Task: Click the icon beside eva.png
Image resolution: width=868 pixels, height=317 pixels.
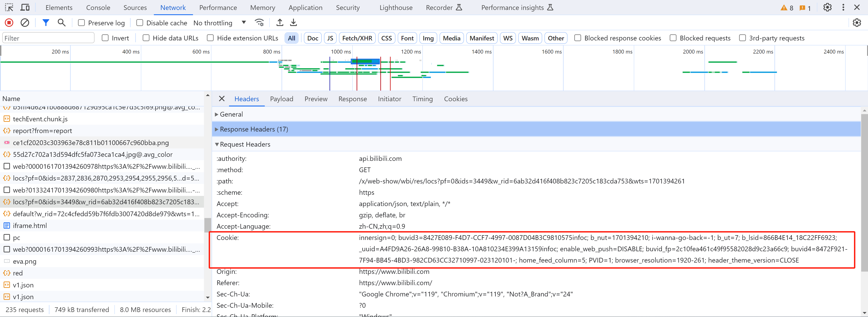Action: (7, 261)
